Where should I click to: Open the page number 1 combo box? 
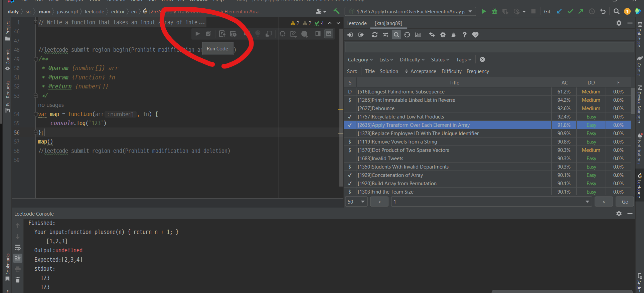tap(491, 202)
